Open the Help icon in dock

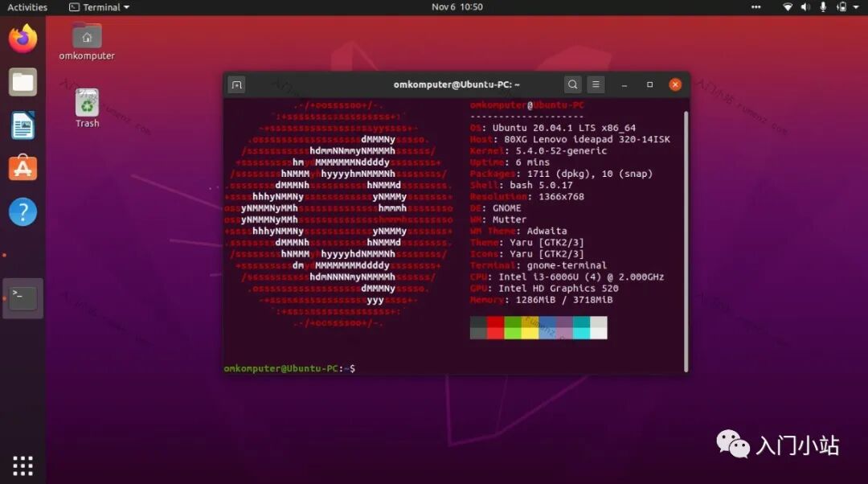(x=23, y=212)
